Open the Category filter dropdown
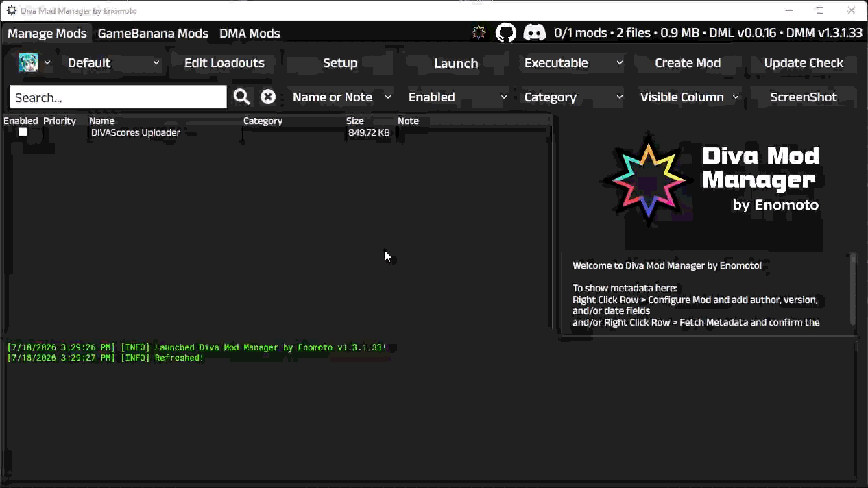 pos(572,97)
